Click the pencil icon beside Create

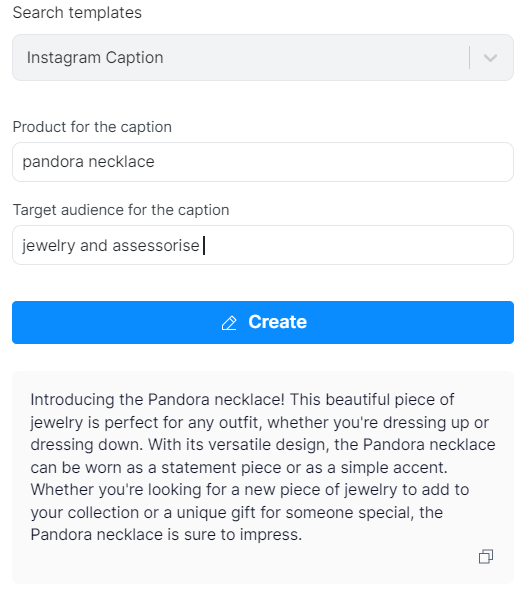(229, 323)
